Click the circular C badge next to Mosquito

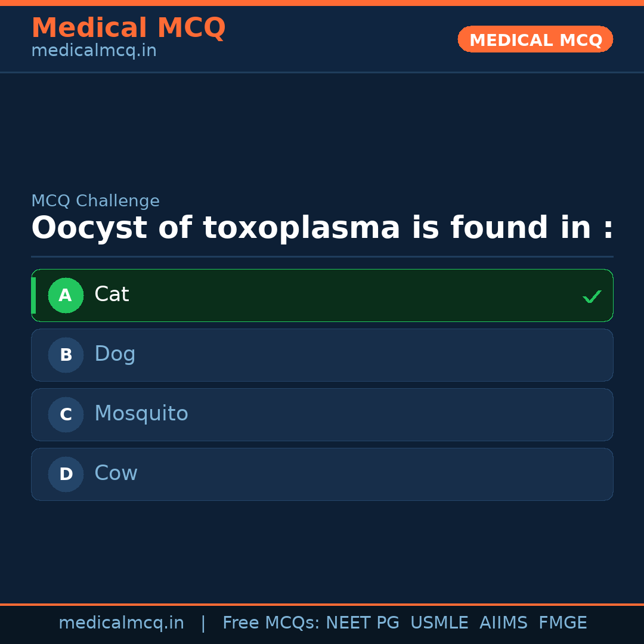(x=66, y=414)
